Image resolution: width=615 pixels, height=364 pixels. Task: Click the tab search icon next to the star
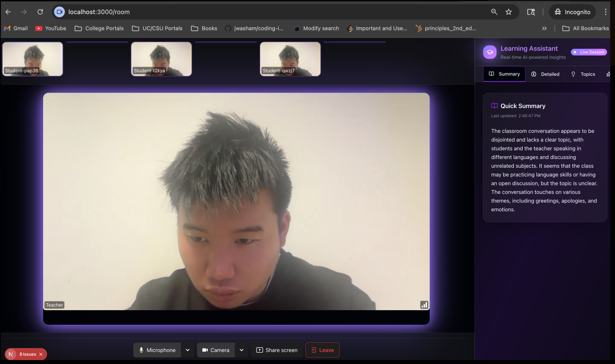[x=531, y=12]
